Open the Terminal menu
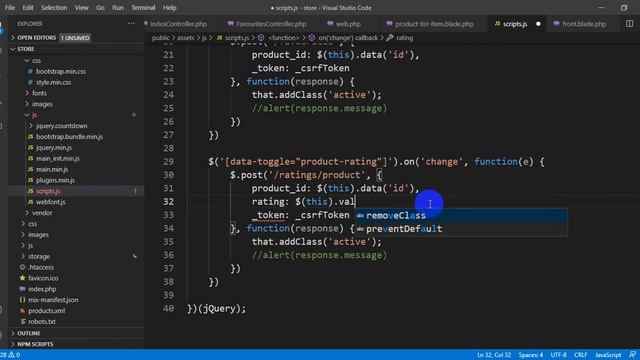 coord(143,8)
